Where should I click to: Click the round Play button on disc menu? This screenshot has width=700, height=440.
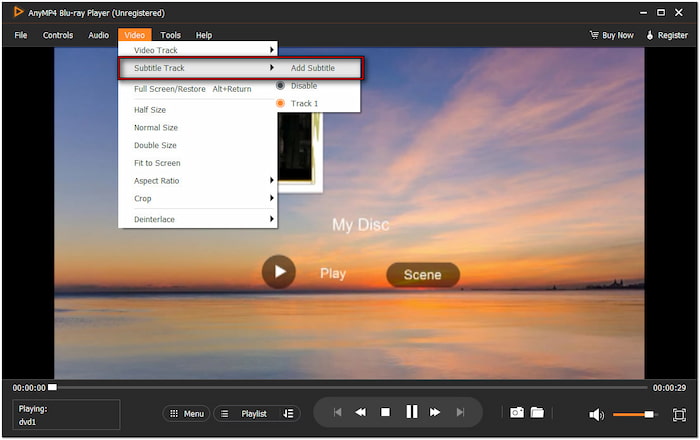[x=279, y=271]
